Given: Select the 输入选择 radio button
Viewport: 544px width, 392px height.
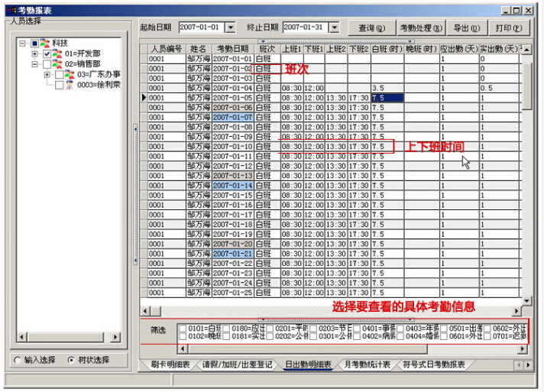Looking at the screenshot, I should pos(17,360).
